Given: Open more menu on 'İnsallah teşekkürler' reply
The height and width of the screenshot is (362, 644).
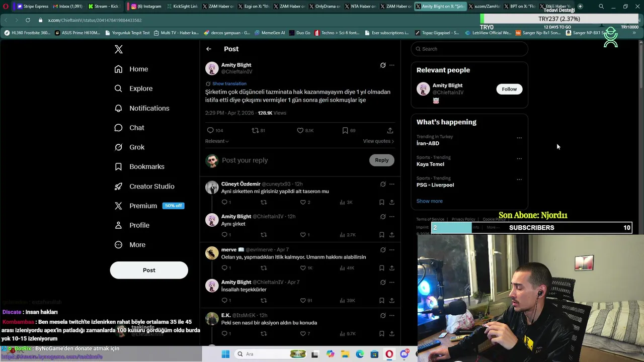Looking at the screenshot, I should [392, 283].
